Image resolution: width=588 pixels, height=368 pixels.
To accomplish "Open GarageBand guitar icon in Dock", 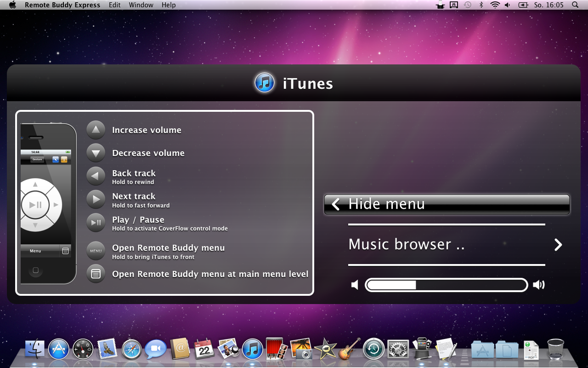I will pyautogui.click(x=350, y=349).
